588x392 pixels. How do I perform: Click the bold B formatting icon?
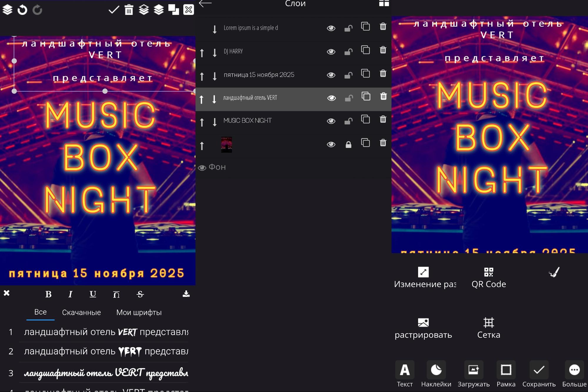pyautogui.click(x=49, y=294)
